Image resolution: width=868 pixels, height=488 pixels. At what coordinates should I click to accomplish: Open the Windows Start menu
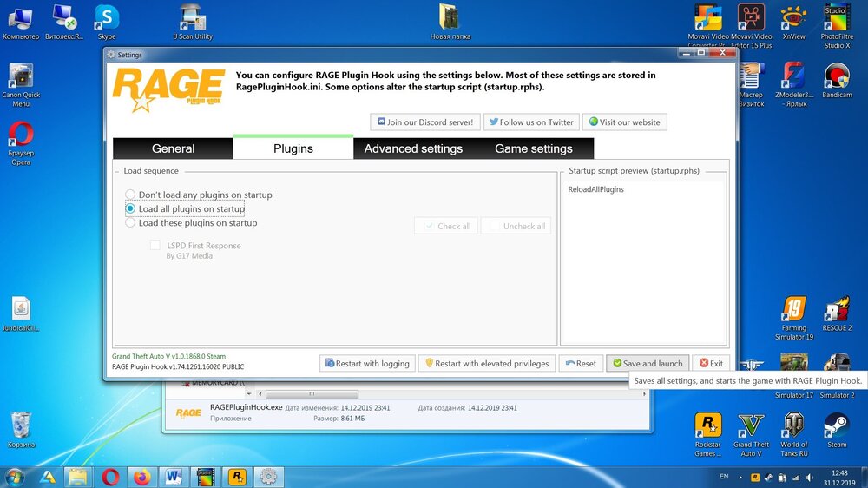click(15, 477)
